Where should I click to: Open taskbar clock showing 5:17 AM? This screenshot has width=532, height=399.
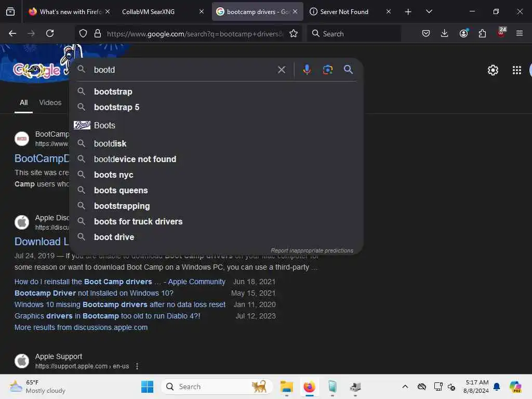pyautogui.click(x=476, y=387)
